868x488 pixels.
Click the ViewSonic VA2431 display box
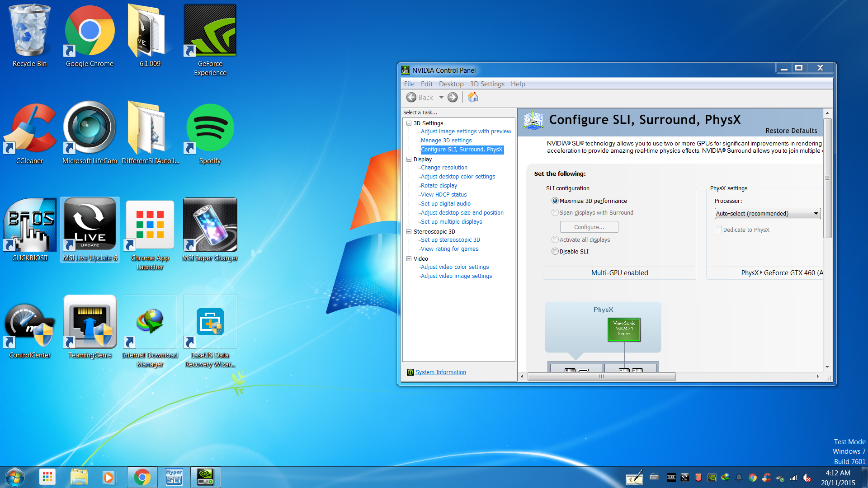point(624,329)
